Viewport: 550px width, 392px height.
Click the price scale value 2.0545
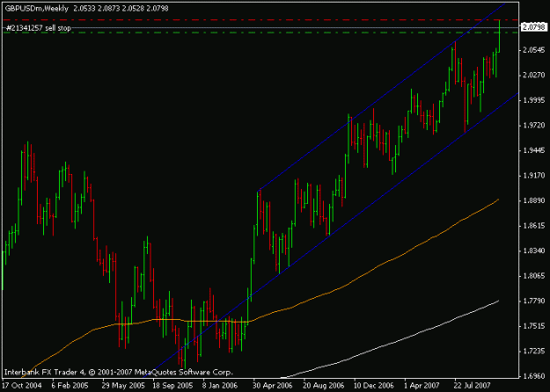tap(534, 50)
